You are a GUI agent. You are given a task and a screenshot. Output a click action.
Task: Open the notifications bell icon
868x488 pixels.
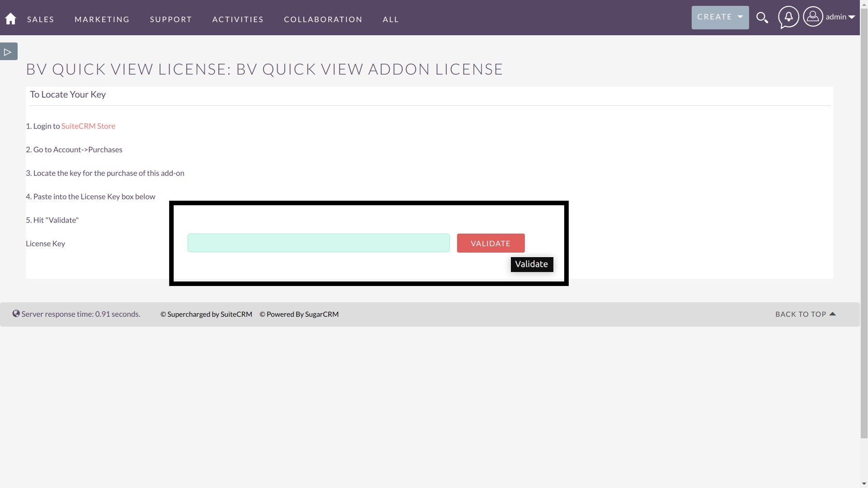[x=788, y=17]
